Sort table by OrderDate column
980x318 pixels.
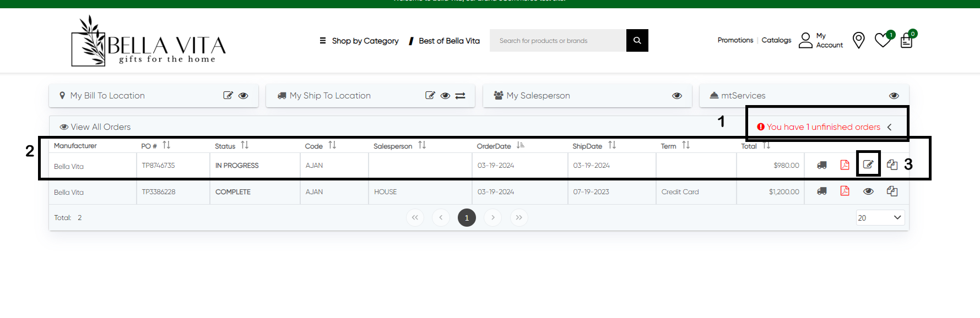(521, 145)
